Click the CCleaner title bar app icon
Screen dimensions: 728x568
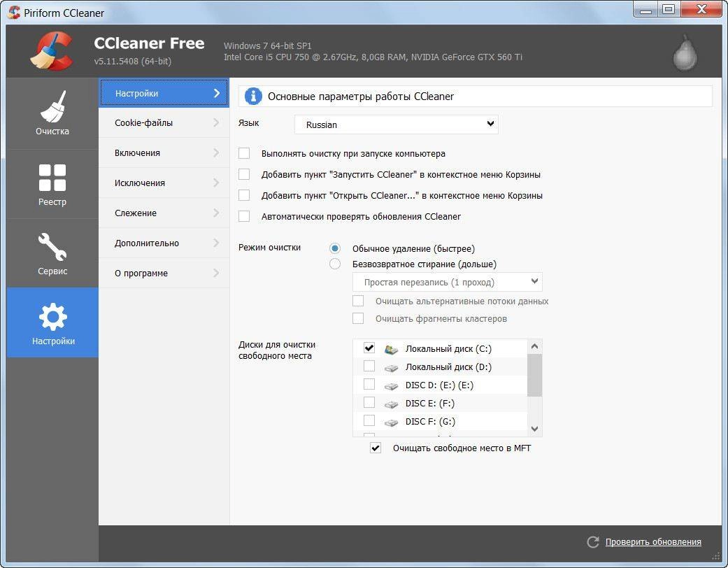(x=14, y=13)
